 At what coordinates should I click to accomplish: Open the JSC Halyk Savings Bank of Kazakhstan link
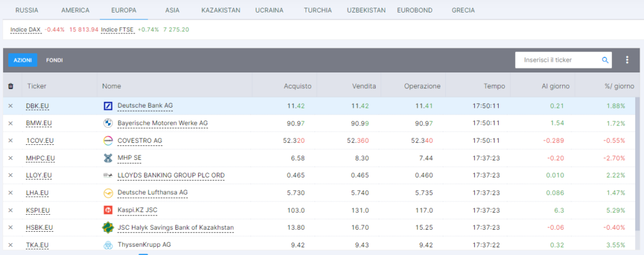click(x=176, y=227)
